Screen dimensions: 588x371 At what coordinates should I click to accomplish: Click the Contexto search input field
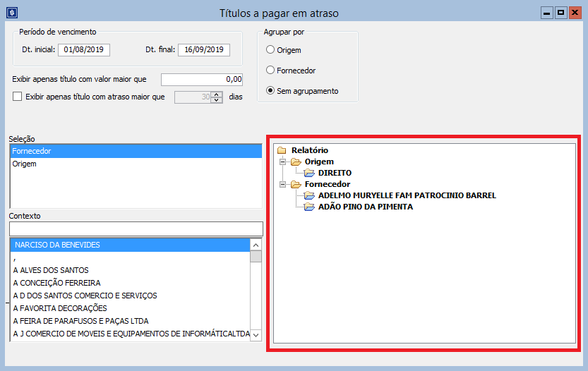point(136,229)
